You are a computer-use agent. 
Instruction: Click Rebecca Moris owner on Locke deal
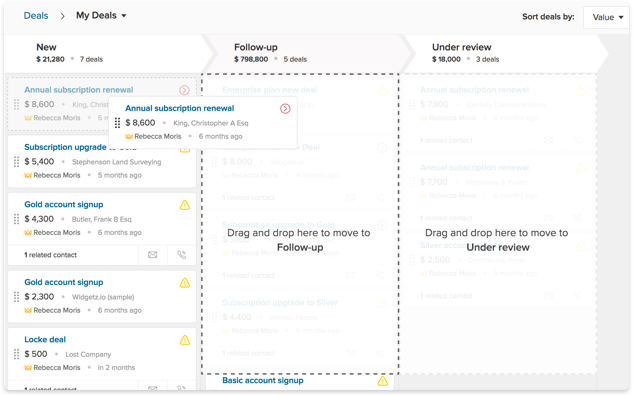click(x=57, y=368)
